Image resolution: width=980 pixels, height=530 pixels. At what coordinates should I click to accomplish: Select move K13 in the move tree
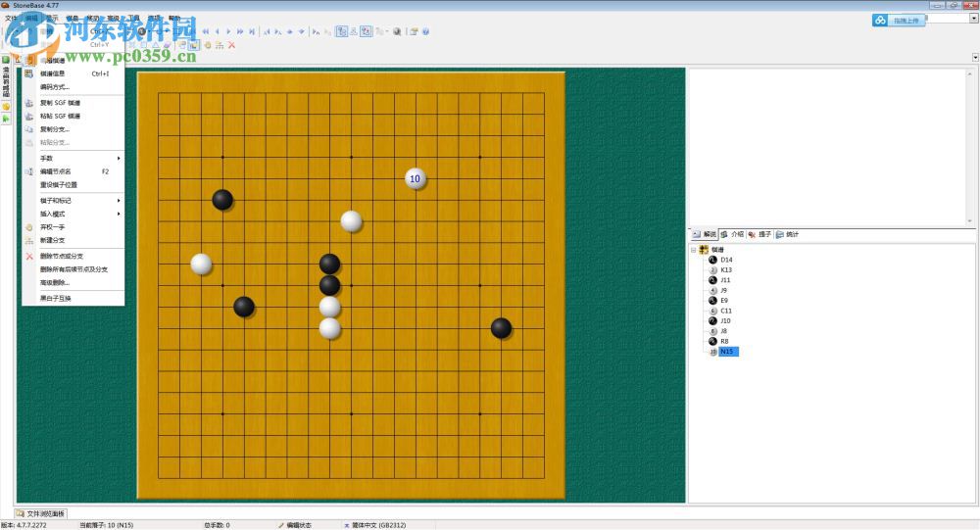726,270
